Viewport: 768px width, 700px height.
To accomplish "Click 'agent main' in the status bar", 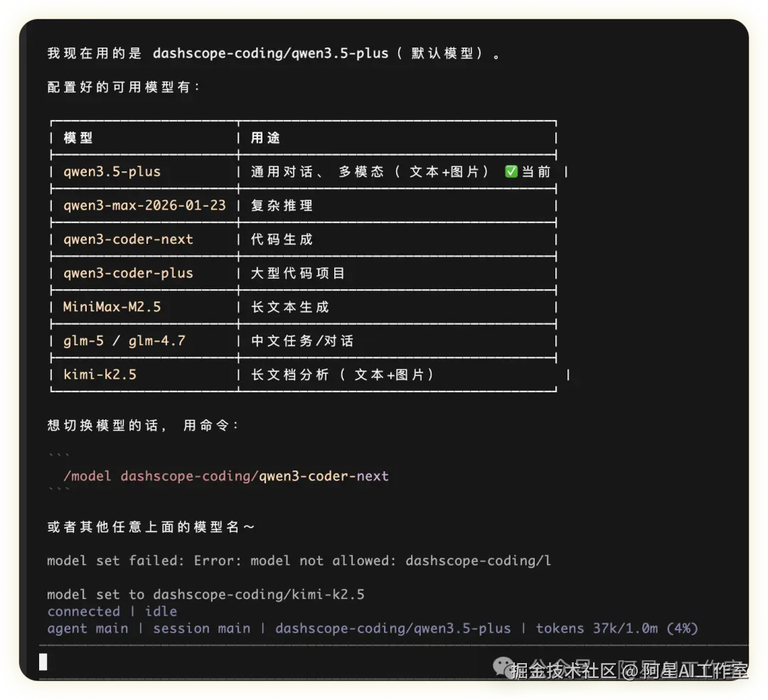I will click(x=87, y=628).
